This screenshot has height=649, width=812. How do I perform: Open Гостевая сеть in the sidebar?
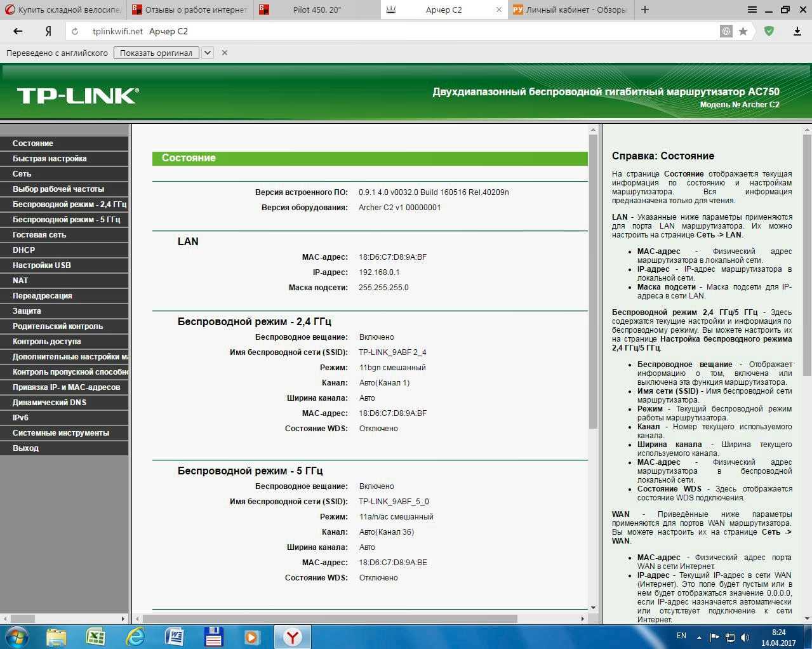(64, 235)
